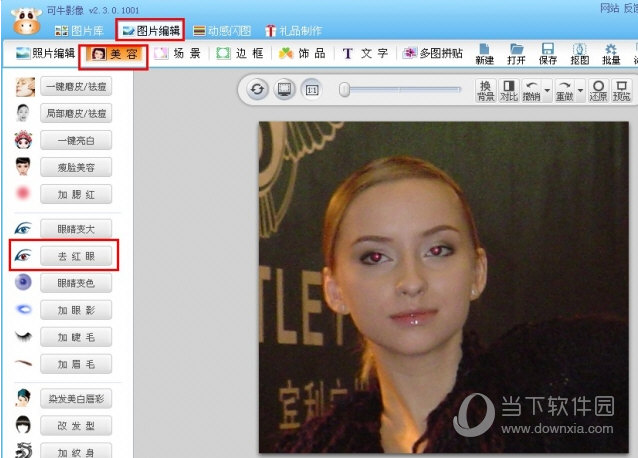Image resolution: width=638 pixels, height=458 pixels.
Task: Expand the 撤销 undo dropdown arrow
Action: [x=548, y=90]
